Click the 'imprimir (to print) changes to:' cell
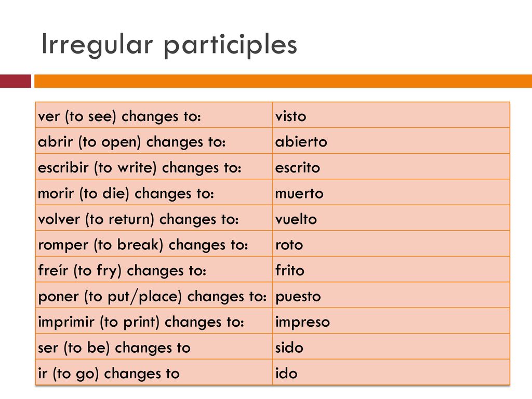The image size is (532, 399). 154,321
